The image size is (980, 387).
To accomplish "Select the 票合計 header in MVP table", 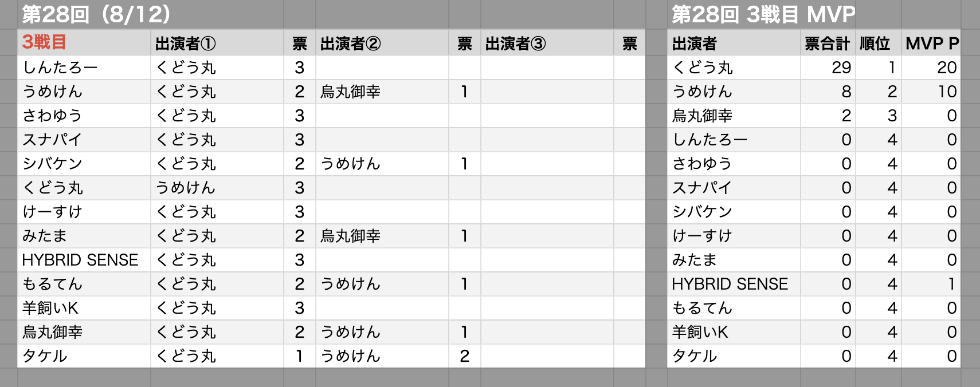I will [x=828, y=43].
